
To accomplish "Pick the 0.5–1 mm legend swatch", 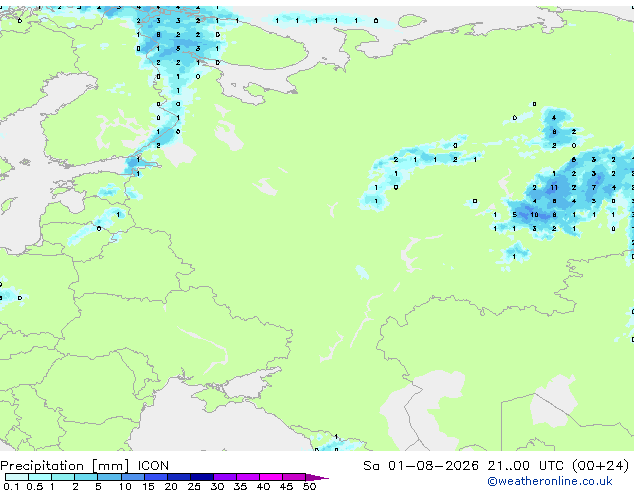I will point(40,477).
